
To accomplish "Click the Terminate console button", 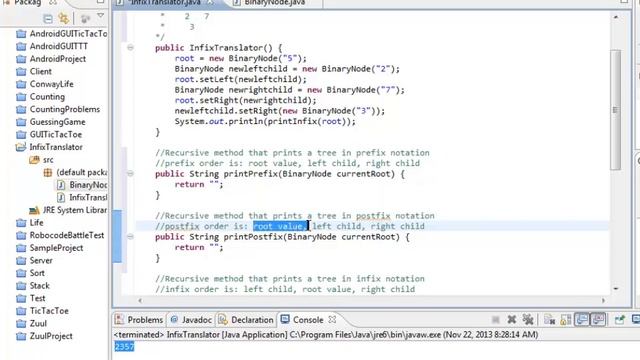I will click(496, 320).
